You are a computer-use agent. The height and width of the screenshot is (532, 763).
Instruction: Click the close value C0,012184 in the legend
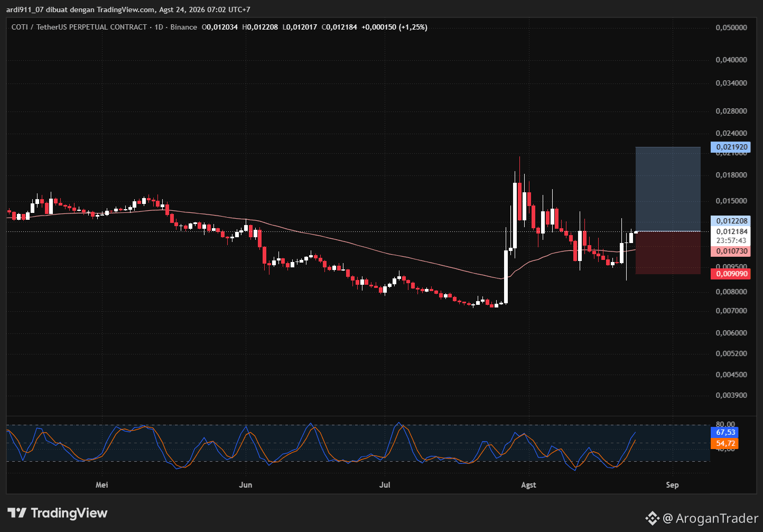pos(339,27)
